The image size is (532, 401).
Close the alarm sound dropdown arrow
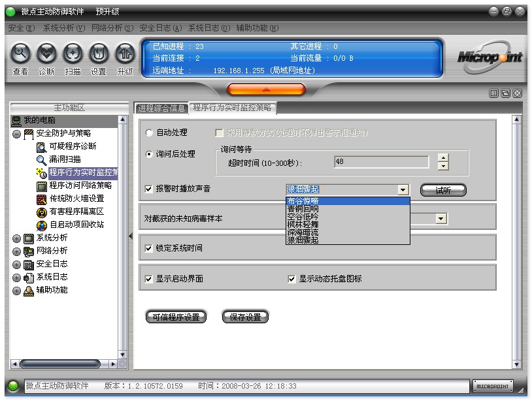(403, 190)
